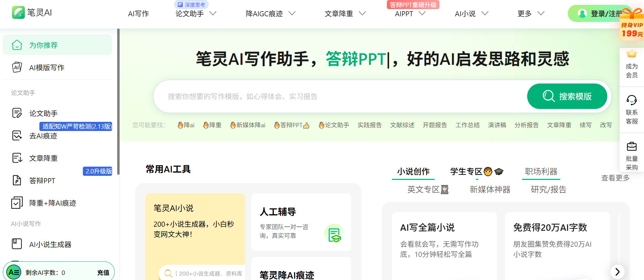
Task: Click the AI小说生成器 sidebar icon
Action: (17, 244)
